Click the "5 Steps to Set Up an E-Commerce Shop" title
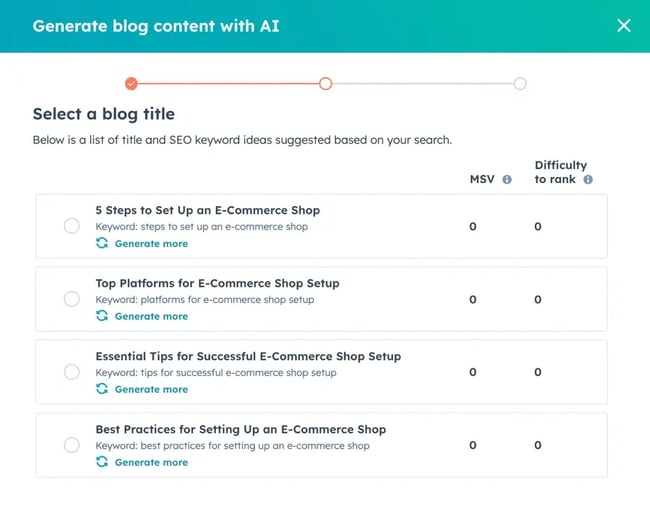The width and height of the screenshot is (650, 514). (x=207, y=210)
